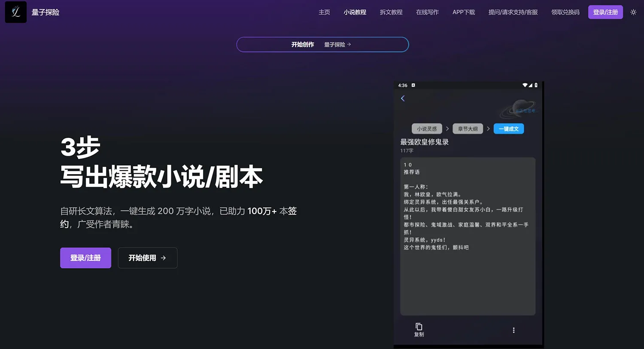Click the text line 灵异系统，yyds！
Screen dimensions: 644x349
(424, 240)
